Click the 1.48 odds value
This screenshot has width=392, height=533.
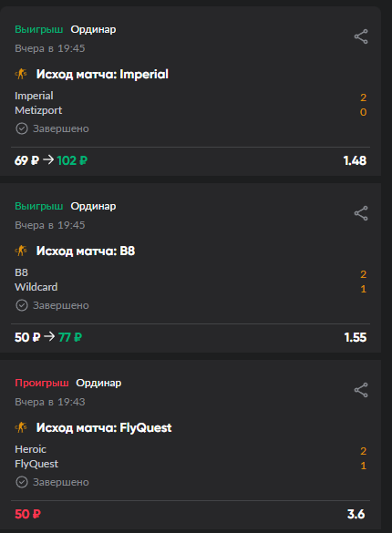(x=355, y=160)
